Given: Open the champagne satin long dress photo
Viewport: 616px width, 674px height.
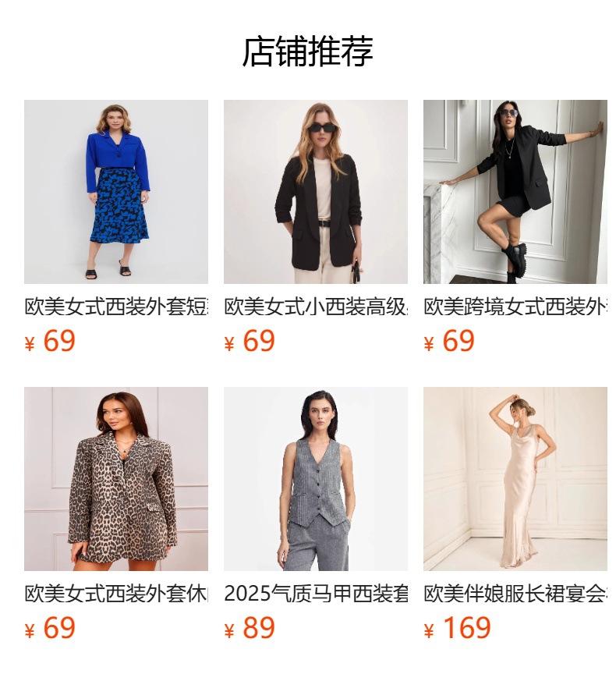Looking at the screenshot, I should click(x=515, y=479).
